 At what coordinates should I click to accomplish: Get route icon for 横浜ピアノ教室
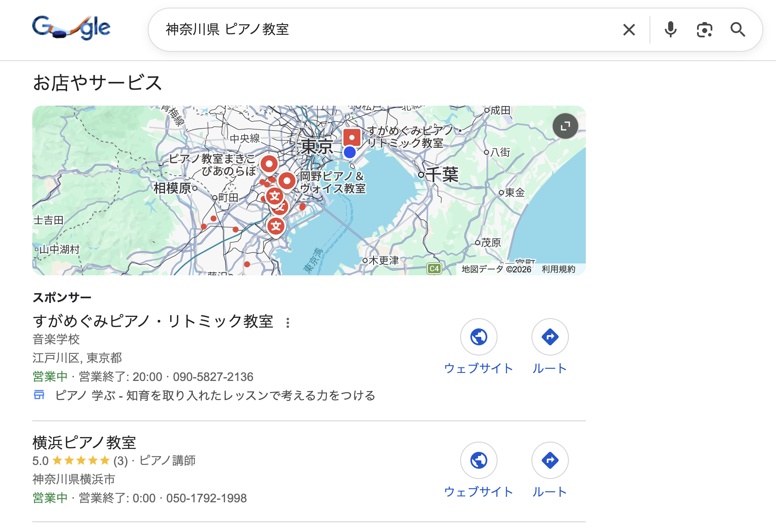click(550, 460)
